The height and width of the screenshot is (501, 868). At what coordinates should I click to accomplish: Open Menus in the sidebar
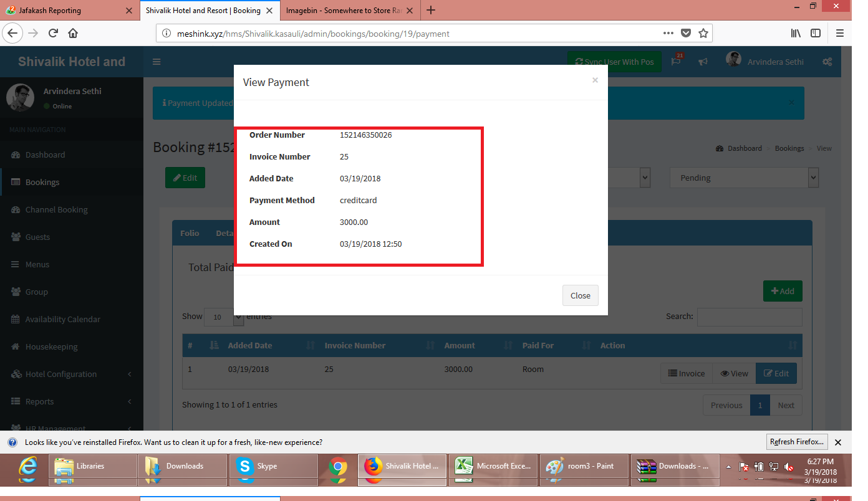(72, 264)
